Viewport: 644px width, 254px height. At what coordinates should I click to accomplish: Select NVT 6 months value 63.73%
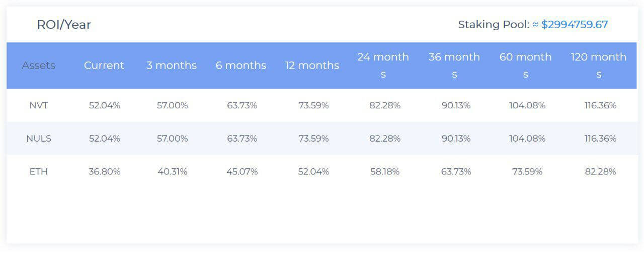pos(242,105)
